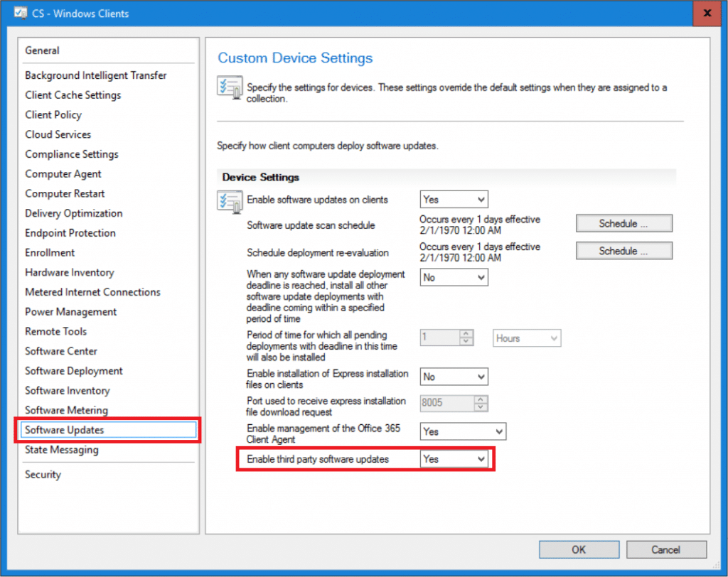The width and height of the screenshot is (728, 577).
Task: Click the Cancel button
Action: (666, 549)
